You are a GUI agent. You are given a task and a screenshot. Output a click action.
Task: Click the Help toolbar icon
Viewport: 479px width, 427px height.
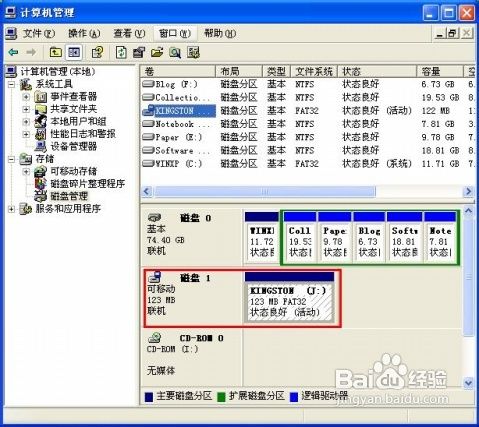tap(97, 52)
